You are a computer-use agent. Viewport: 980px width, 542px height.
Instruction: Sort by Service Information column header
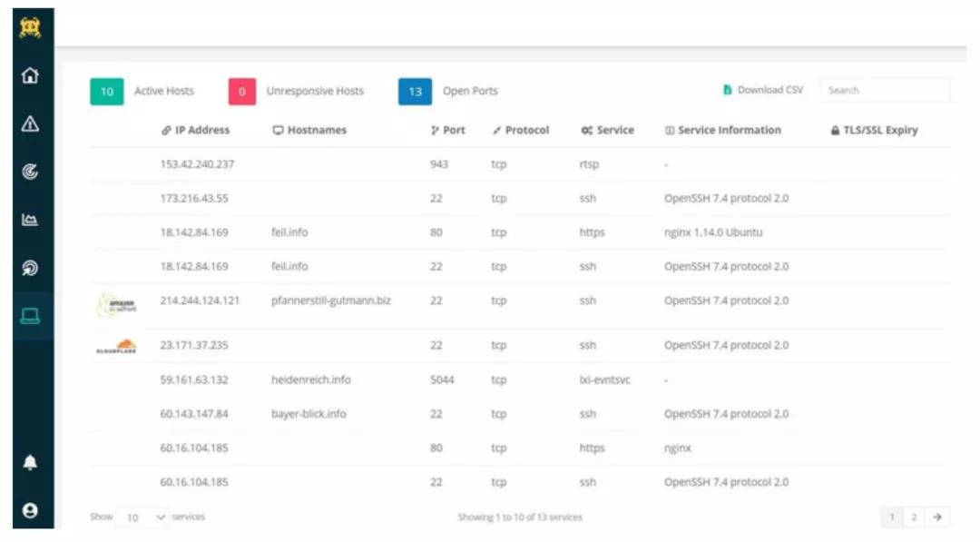(x=723, y=130)
